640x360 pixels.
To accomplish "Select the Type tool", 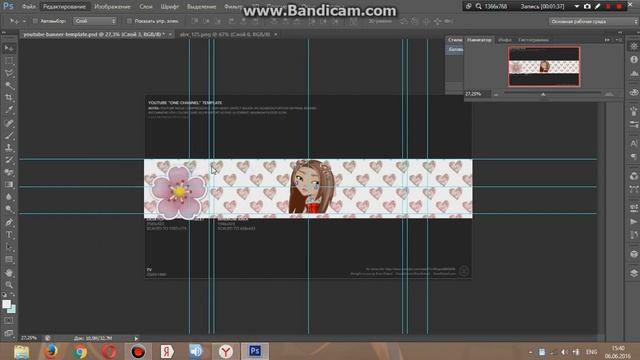I will pyautogui.click(x=9, y=235).
